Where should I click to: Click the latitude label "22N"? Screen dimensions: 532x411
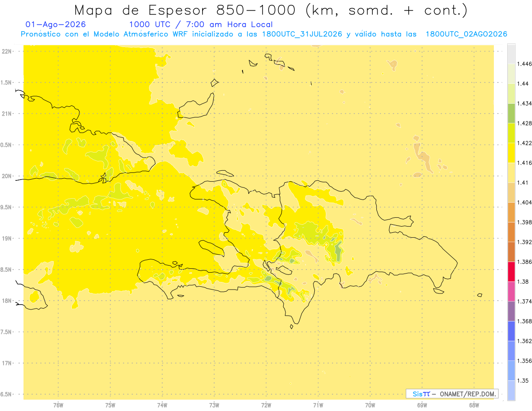coord(6,51)
